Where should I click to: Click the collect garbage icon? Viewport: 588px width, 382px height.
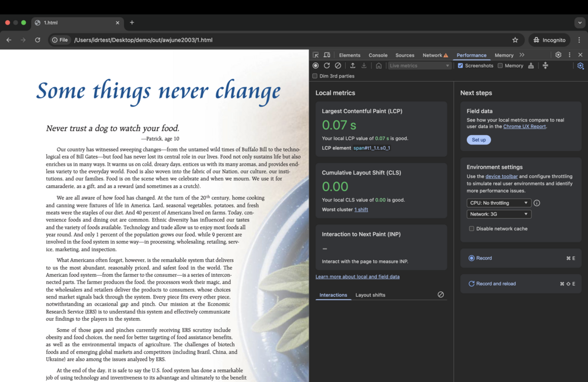(x=531, y=66)
